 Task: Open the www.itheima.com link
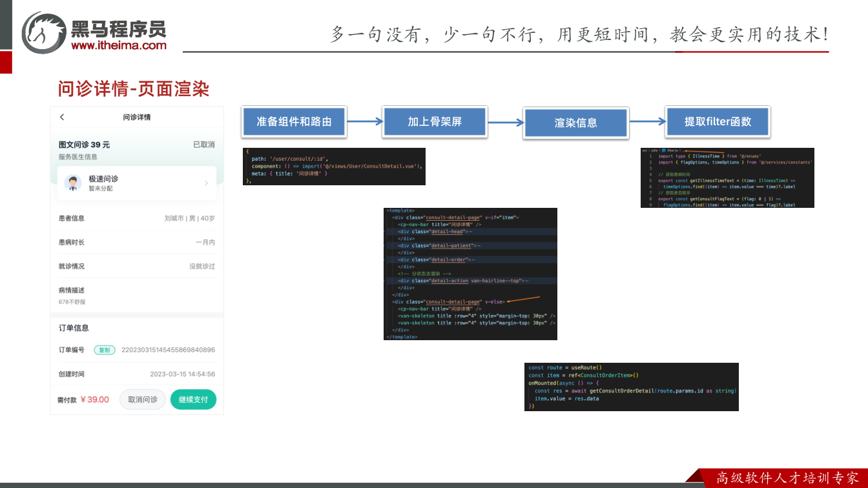(119, 45)
